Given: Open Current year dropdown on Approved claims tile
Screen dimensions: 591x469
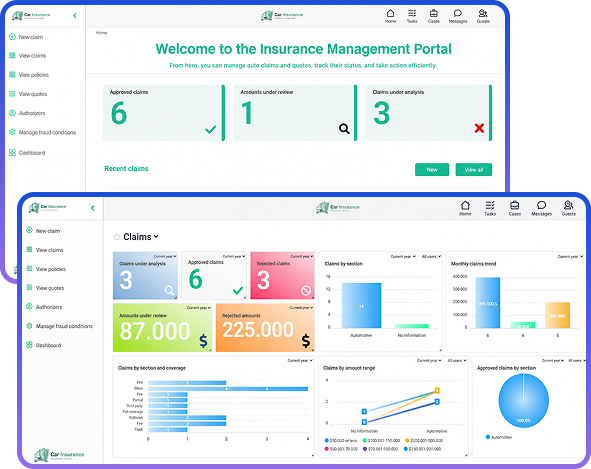Looking at the screenshot, I should point(234,256).
